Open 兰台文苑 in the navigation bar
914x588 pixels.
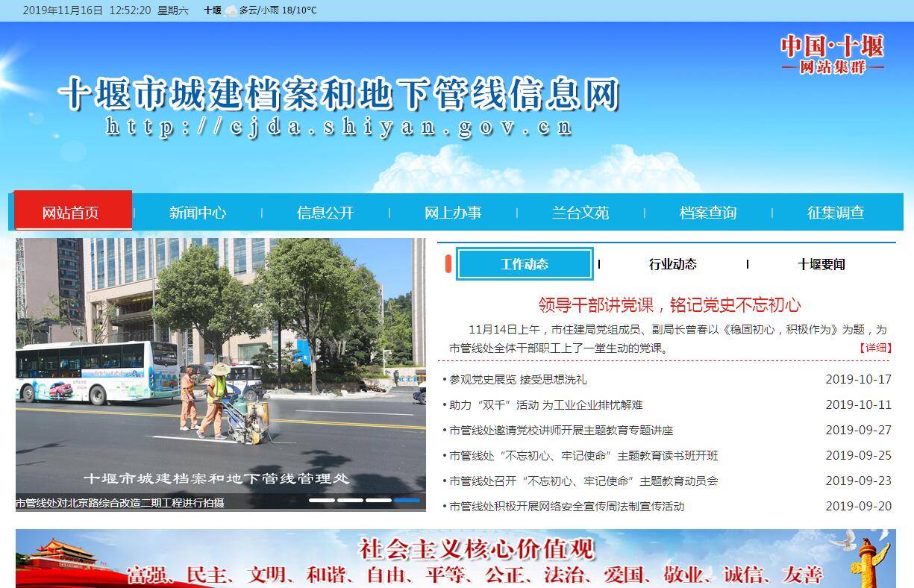coord(580,213)
